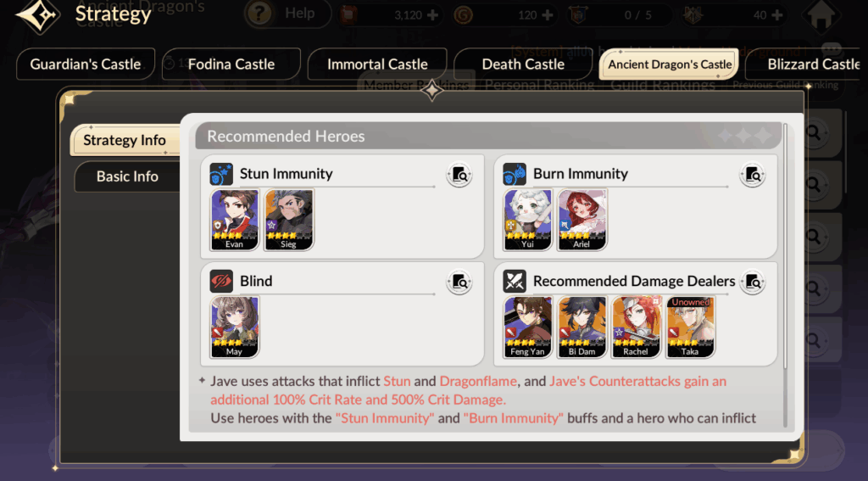This screenshot has height=481, width=868.
Task: Open the Basic Info side tab
Action: (x=127, y=176)
